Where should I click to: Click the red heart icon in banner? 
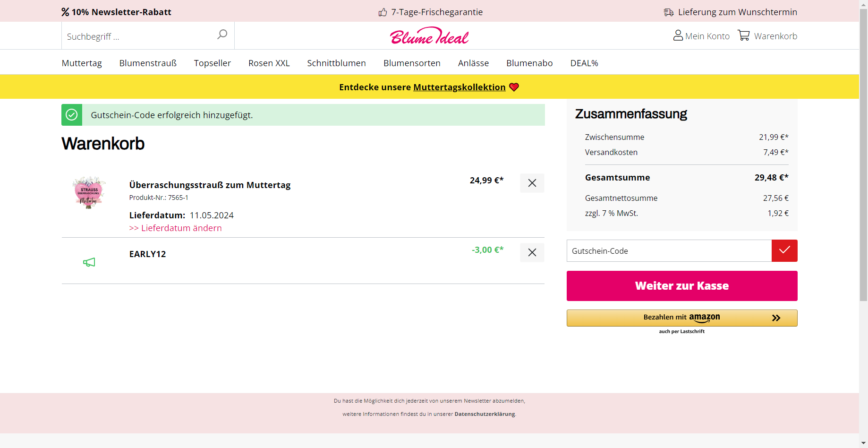(514, 87)
